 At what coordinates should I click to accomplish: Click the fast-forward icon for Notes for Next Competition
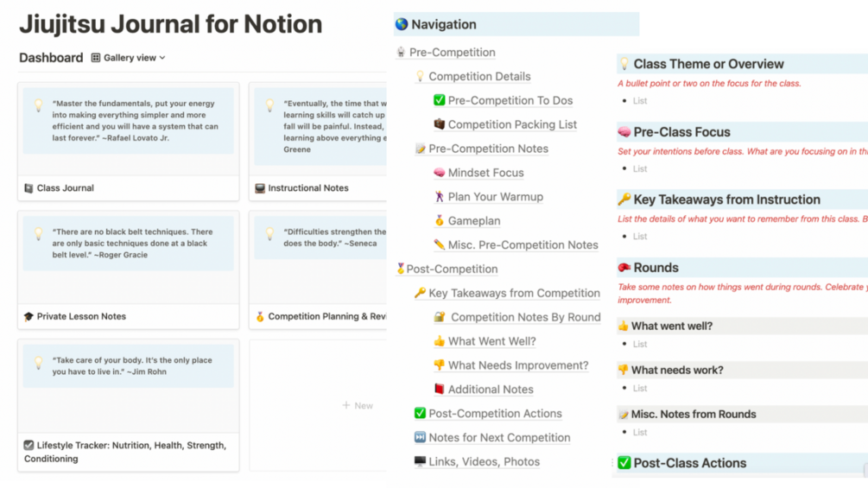[420, 438]
